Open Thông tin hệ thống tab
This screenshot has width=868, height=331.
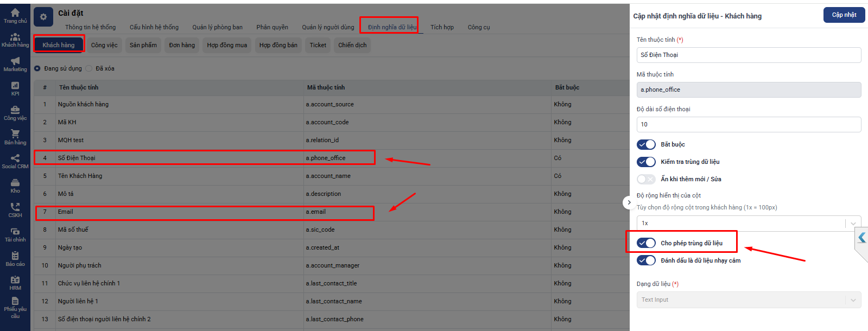[91, 27]
